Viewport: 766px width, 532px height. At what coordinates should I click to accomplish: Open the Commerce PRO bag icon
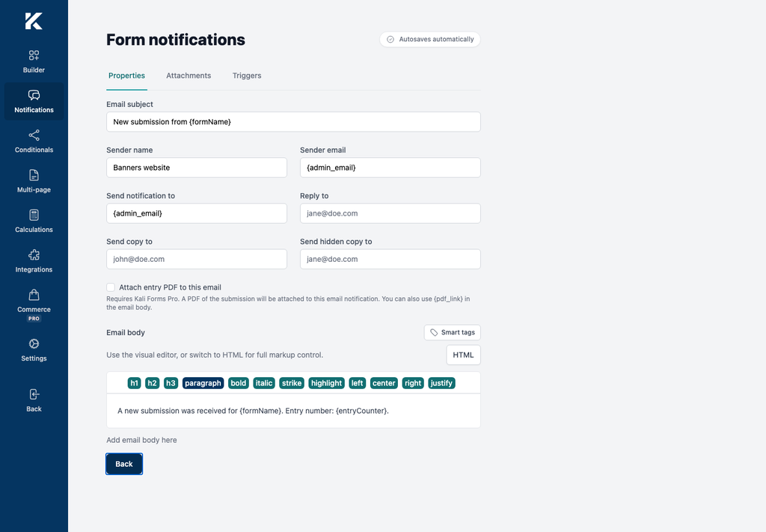(34, 295)
